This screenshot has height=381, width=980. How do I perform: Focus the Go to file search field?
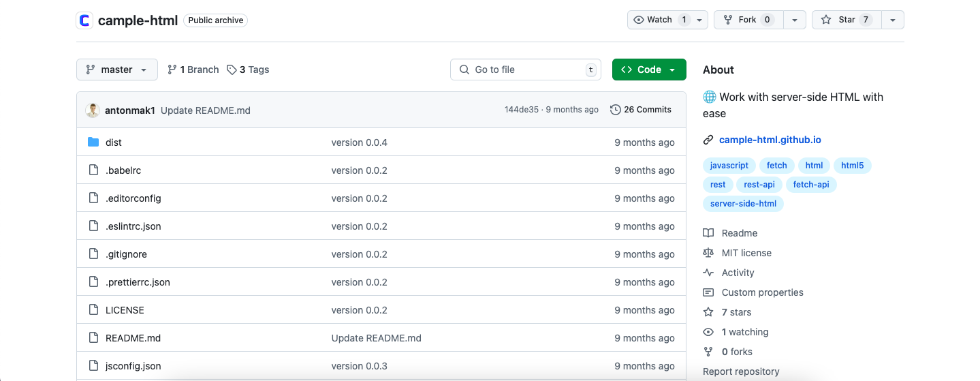(x=526, y=70)
